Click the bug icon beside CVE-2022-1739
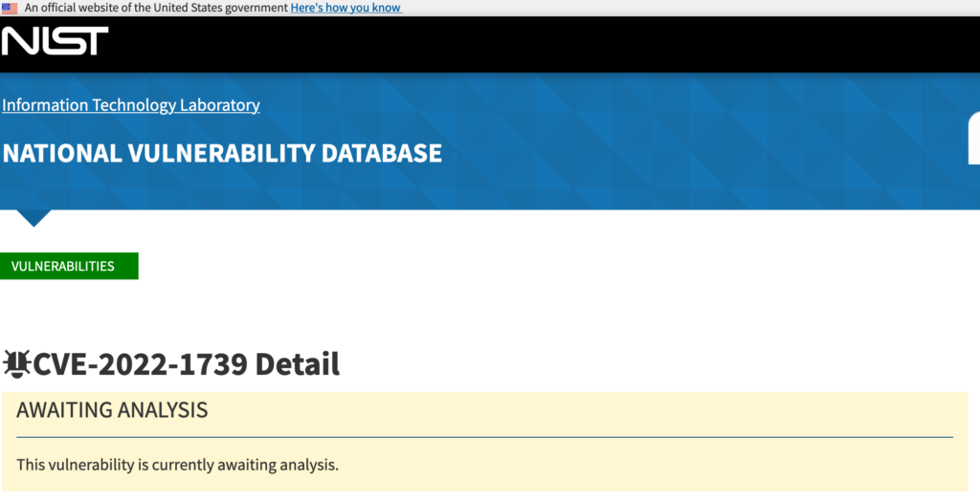This screenshot has width=980, height=503. coord(16,364)
